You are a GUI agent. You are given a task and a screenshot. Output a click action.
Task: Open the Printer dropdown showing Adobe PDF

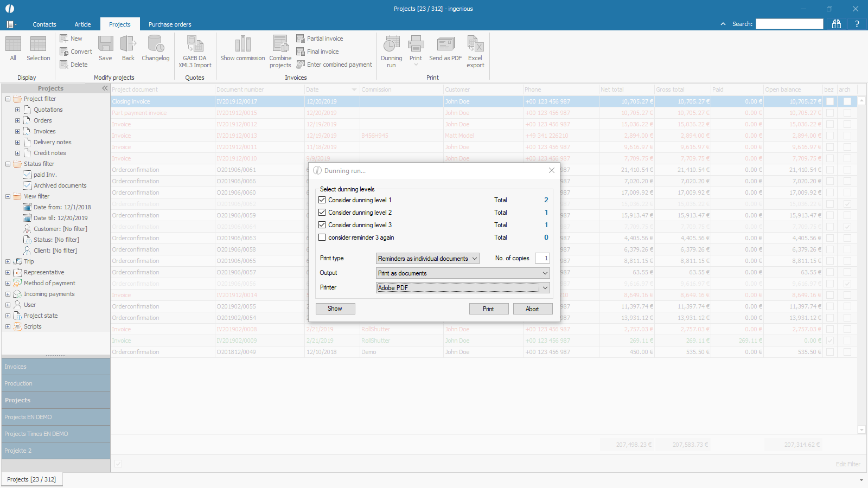point(463,288)
